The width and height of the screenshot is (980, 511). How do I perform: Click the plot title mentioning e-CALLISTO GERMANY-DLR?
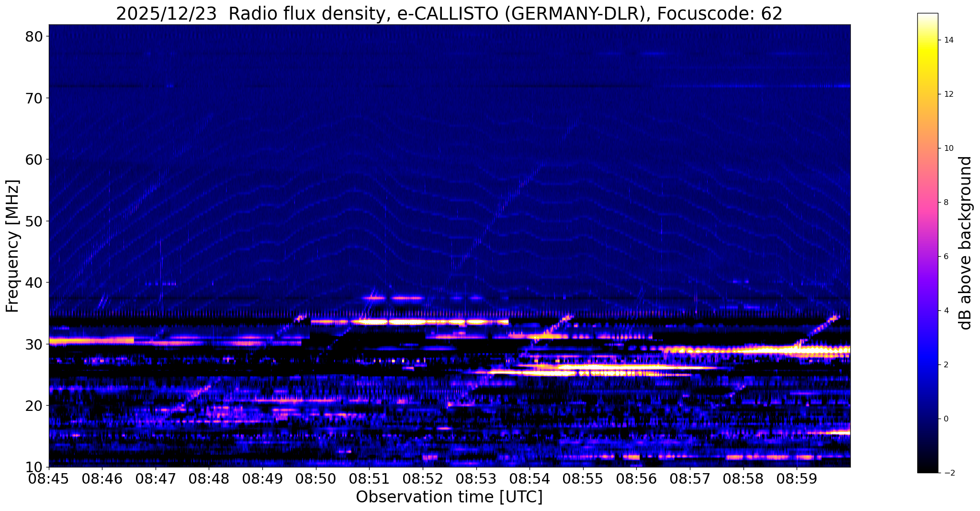click(x=449, y=13)
